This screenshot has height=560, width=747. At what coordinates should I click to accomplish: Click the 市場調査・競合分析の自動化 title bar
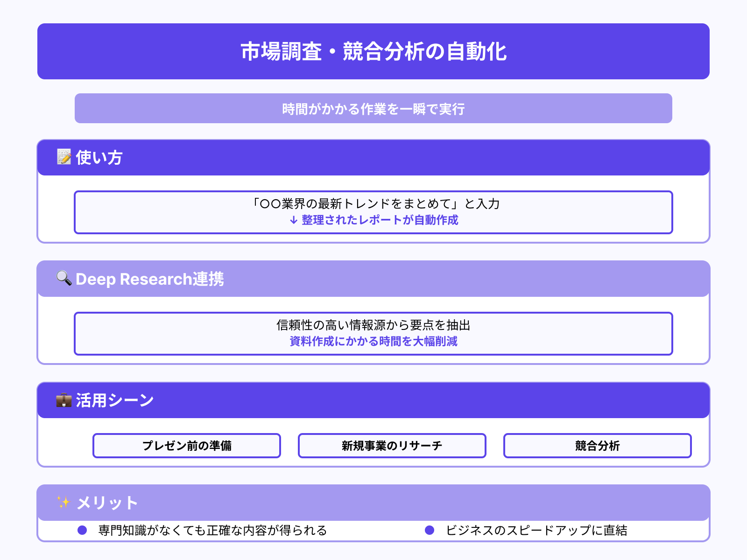pos(373,51)
